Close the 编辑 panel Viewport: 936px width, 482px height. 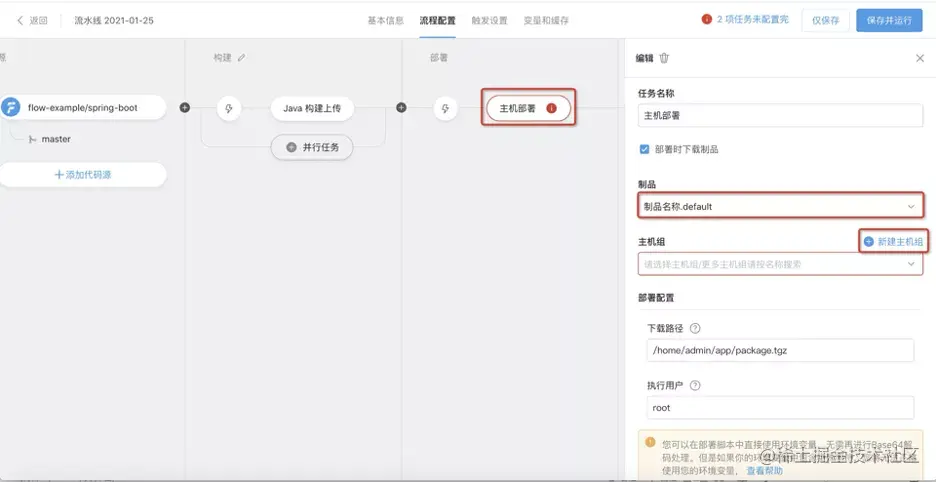click(x=920, y=58)
